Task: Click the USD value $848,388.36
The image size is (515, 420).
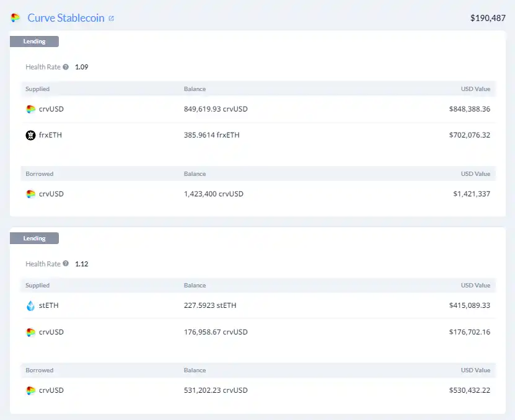Action: [x=469, y=109]
